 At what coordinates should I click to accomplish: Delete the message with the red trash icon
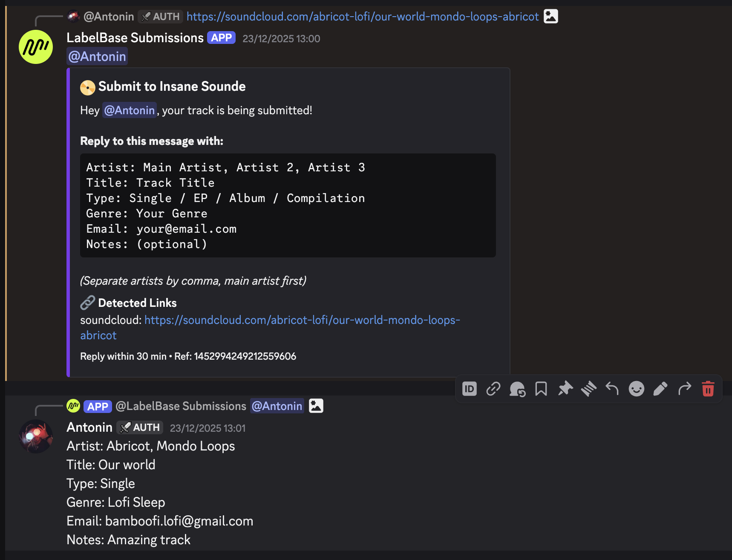tap(708, 389)
